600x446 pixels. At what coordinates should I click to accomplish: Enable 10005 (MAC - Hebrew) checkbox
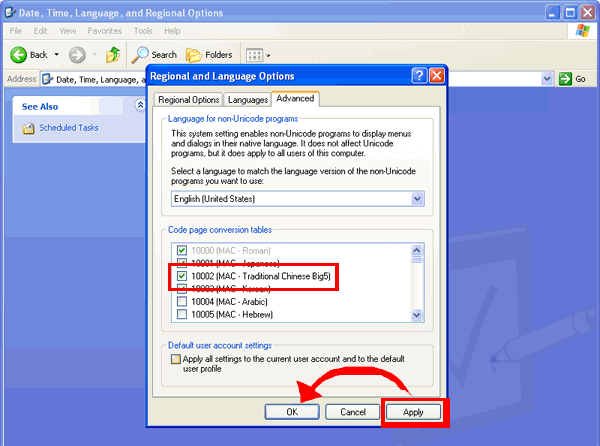coord(181,315)
